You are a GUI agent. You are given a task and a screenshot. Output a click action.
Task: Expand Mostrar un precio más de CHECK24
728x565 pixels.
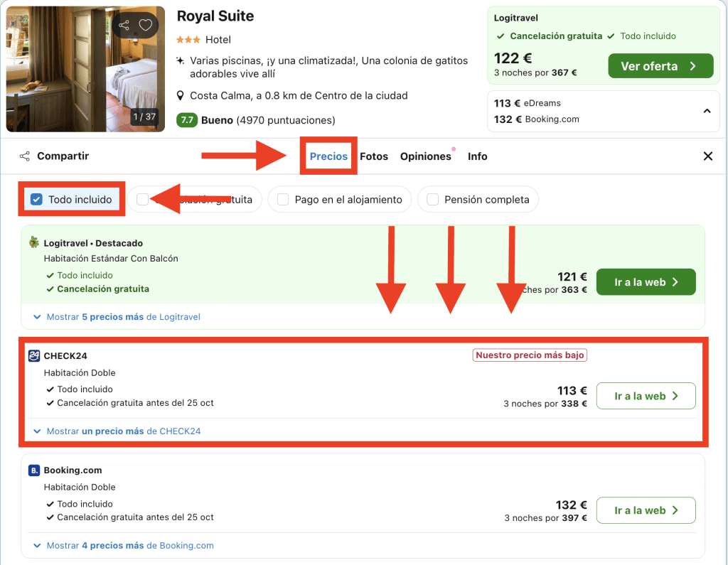pyautogui.click(x=123, y=431)
